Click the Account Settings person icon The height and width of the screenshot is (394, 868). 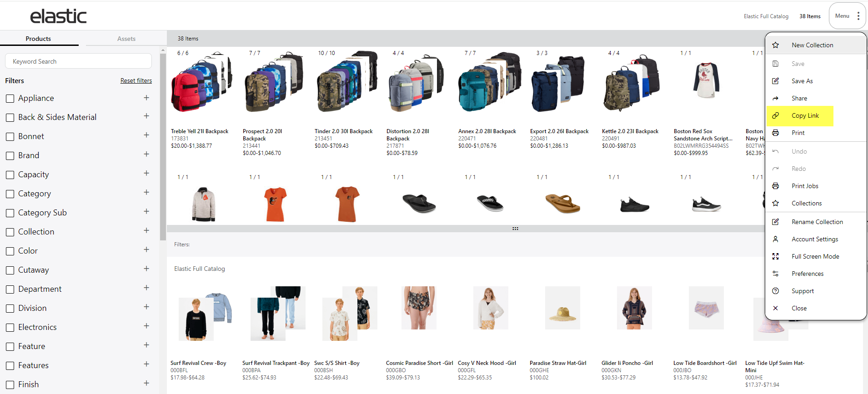point(776,239)
